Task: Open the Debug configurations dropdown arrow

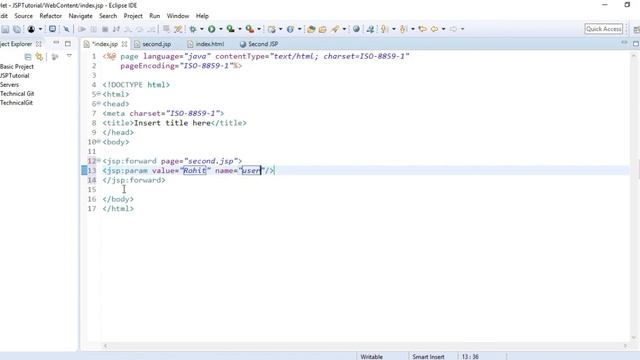Action: coord(202,29)
